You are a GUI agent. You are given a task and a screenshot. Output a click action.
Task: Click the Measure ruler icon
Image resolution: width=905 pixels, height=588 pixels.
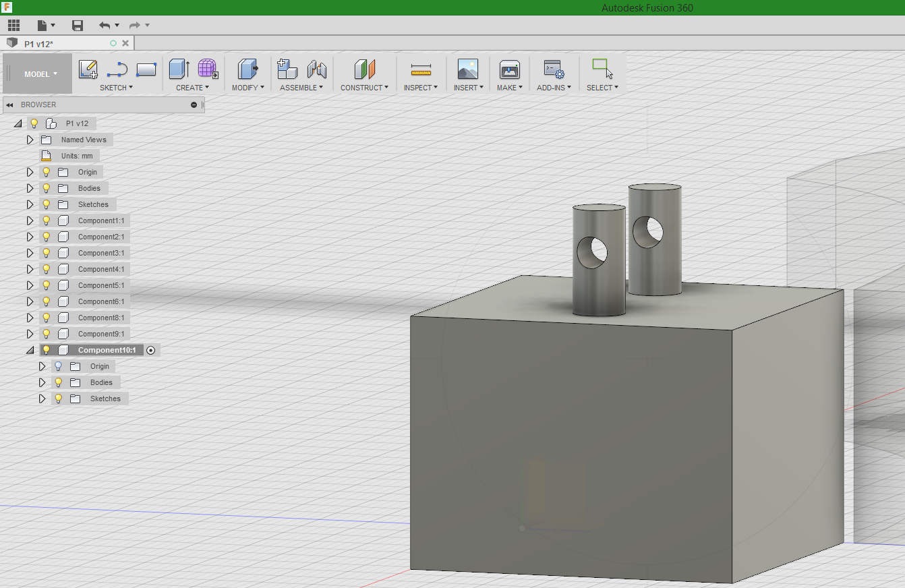click(421, 69)
